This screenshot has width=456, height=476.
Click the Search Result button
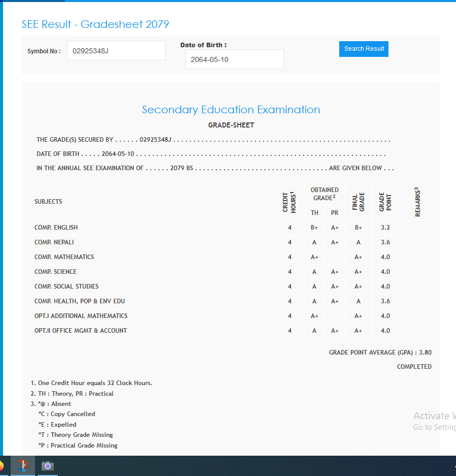click(364, 49)
